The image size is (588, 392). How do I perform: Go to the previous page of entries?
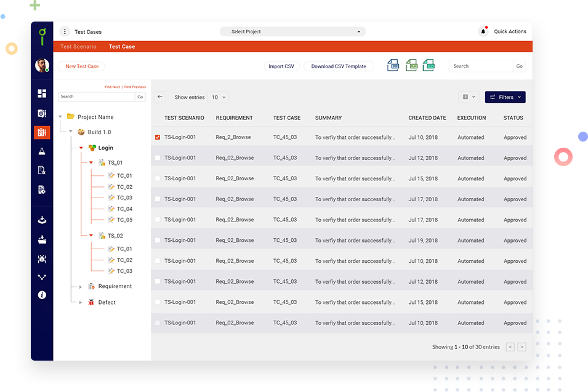[x=510, y=347]
